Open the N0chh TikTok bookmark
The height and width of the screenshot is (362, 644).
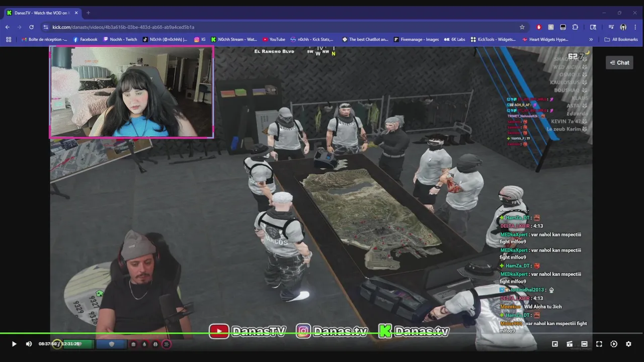click(165, 39)
